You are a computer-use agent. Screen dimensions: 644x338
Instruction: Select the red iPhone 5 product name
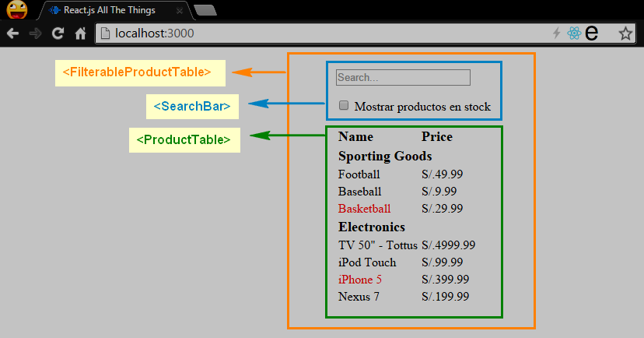pos(360,280)
